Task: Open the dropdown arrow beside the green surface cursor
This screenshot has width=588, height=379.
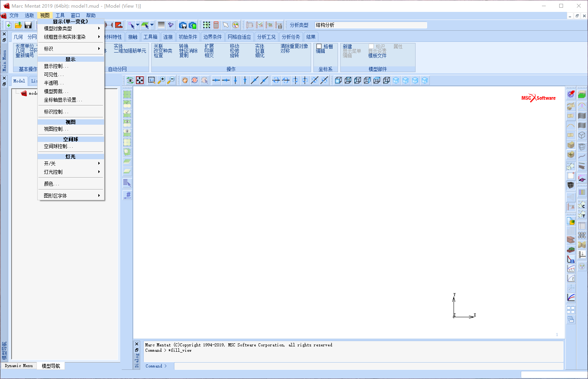Action: [152, 25]
